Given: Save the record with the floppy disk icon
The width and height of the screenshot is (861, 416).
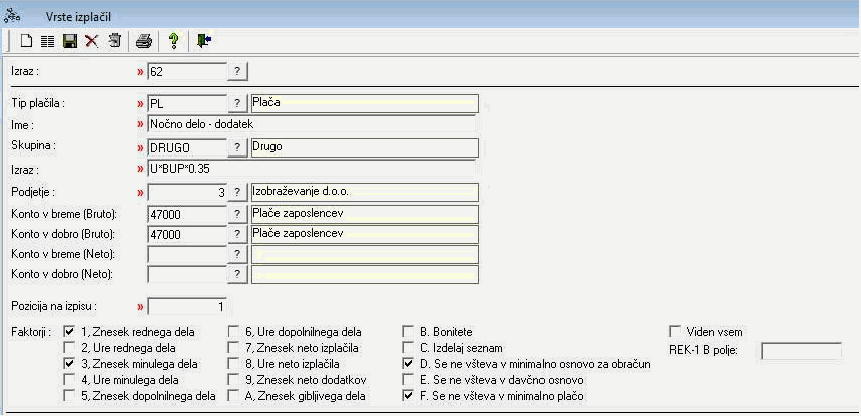Looking at the screenshot, I should click(x=70, y=41).
